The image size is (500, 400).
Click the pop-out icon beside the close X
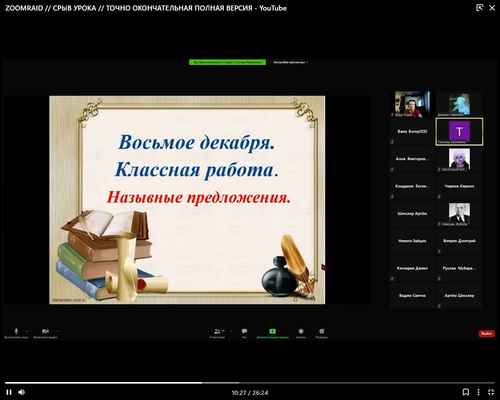coord(479,8)
